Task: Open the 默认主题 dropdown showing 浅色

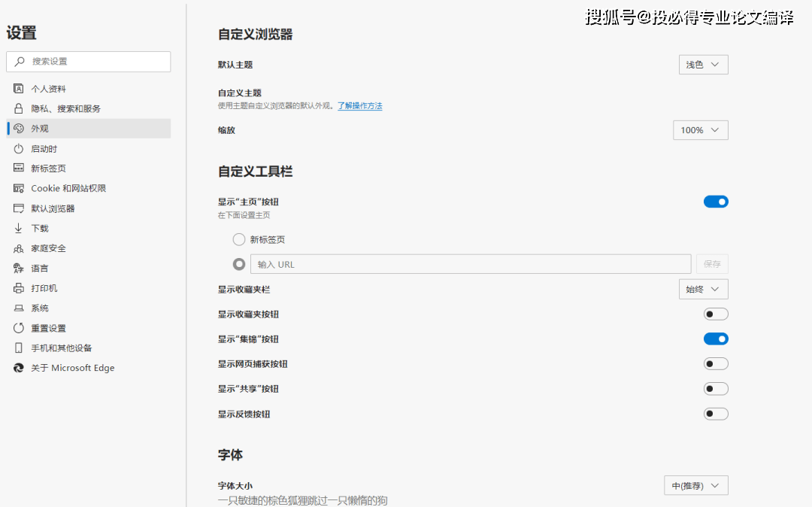Action: coord(703,64)
